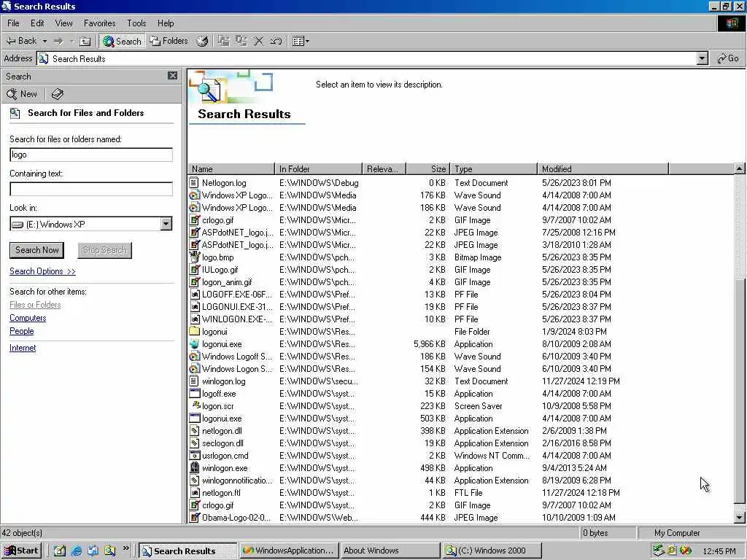Open the Favorites menu
Image resolution: width=747 pixels, height=560 pixels.
tap(99, 23)
